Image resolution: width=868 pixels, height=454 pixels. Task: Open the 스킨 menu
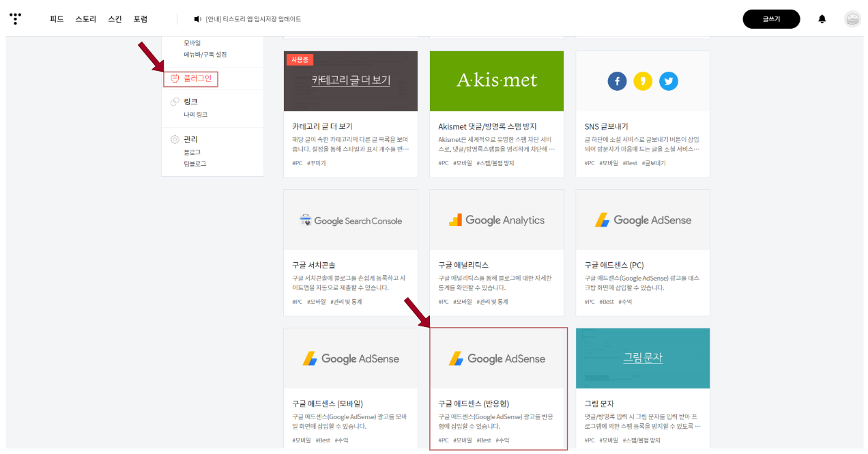click(x=115, y=19)
